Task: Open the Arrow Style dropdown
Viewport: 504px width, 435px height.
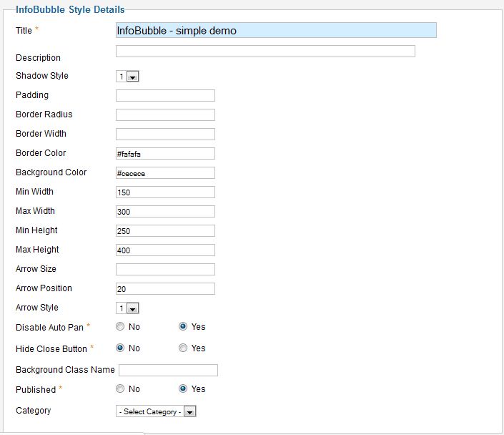Action: (127, 308)
